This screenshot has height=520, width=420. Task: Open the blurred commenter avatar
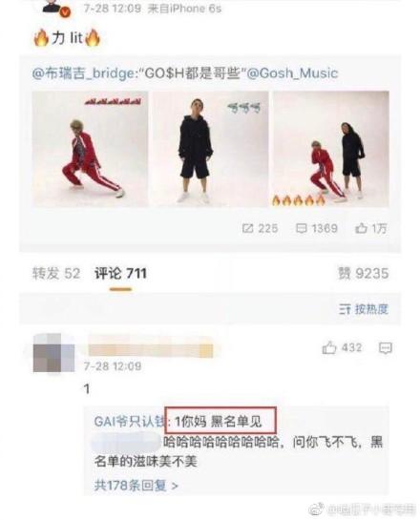point(53,352)
